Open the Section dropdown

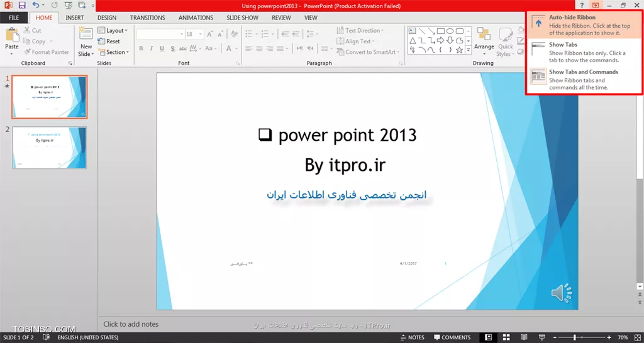(x=113, y=52)
